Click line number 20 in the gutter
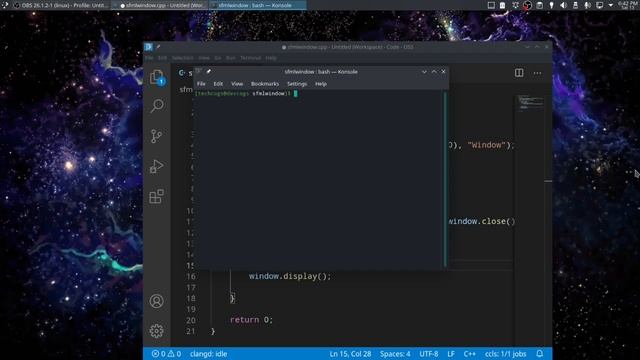Screen dimensions: 640x360 pos(191,320)
